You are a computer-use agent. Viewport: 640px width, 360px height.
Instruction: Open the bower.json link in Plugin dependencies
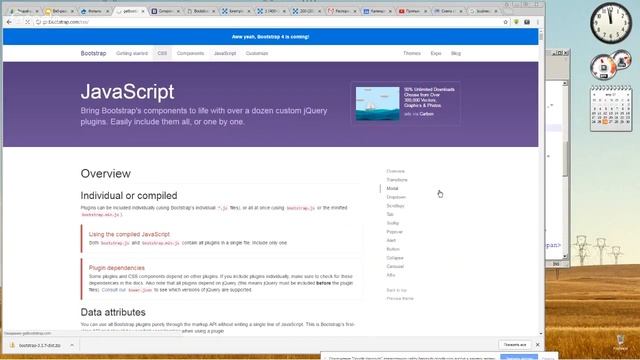click(x=140, y=290)
